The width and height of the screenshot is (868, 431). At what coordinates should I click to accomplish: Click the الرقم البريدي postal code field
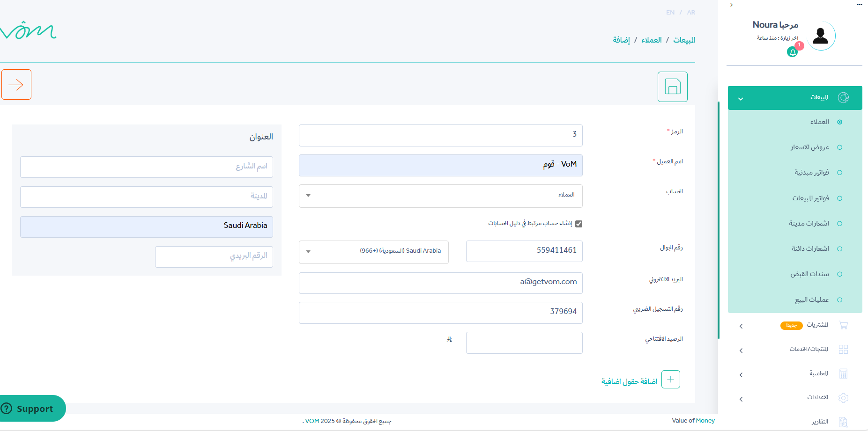pyautogui.click(x=214, y=257)
